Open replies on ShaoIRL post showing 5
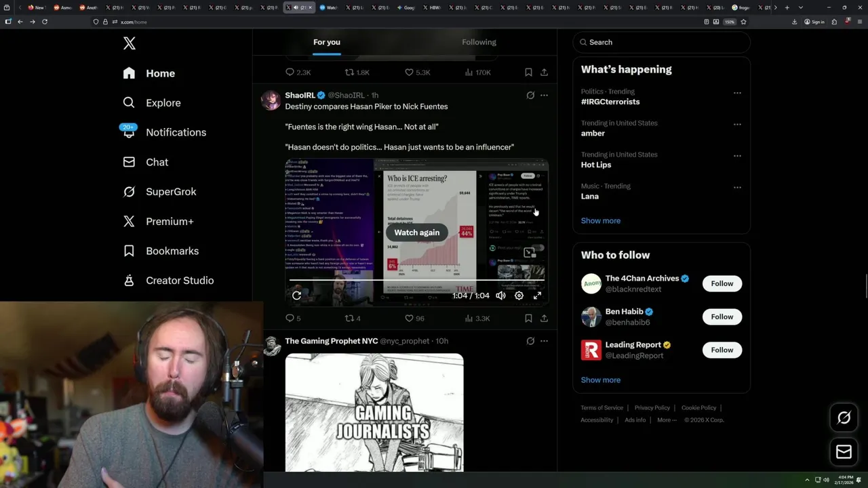Image resolution: width=868 pixels, height=488 pixels. pyautogui.click(x=293, y=318)
